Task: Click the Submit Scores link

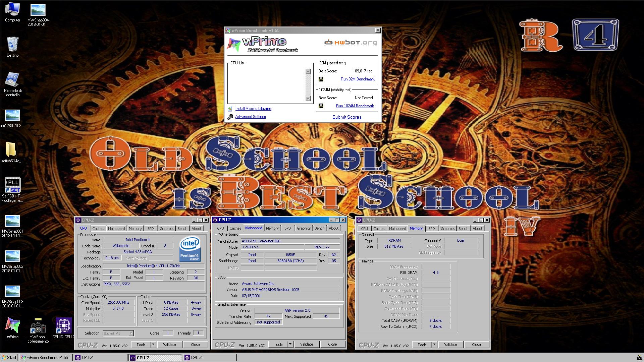Action: [x=347, y=117]
